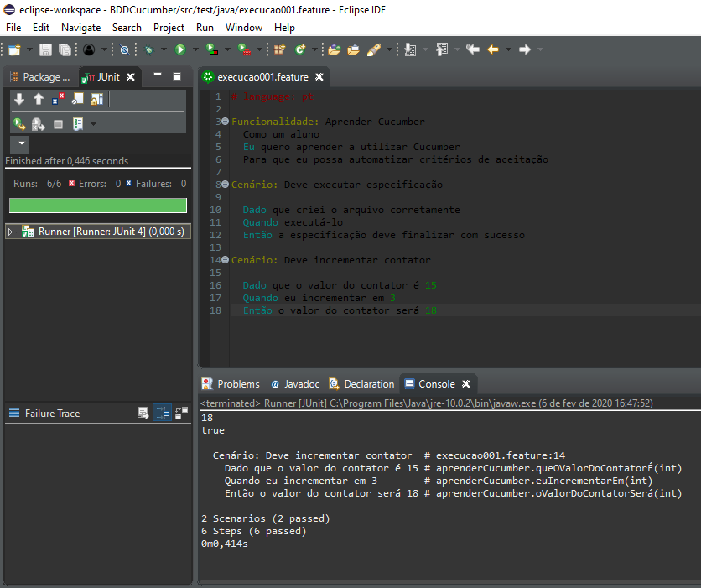
Task: Open the File menu
Action: click(13, 28)
